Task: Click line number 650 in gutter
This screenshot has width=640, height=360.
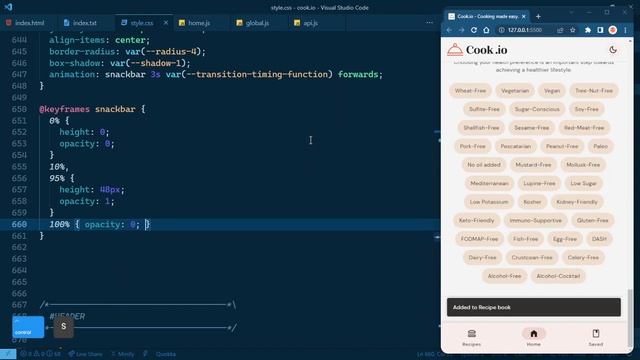Action: [x=19, y=109]
